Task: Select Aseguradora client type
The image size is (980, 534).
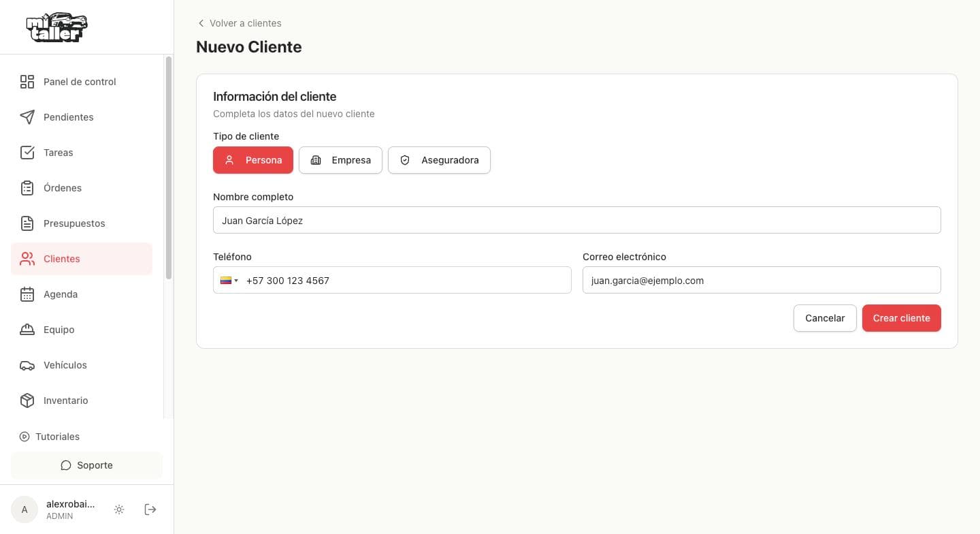Action: coord(439,160)
